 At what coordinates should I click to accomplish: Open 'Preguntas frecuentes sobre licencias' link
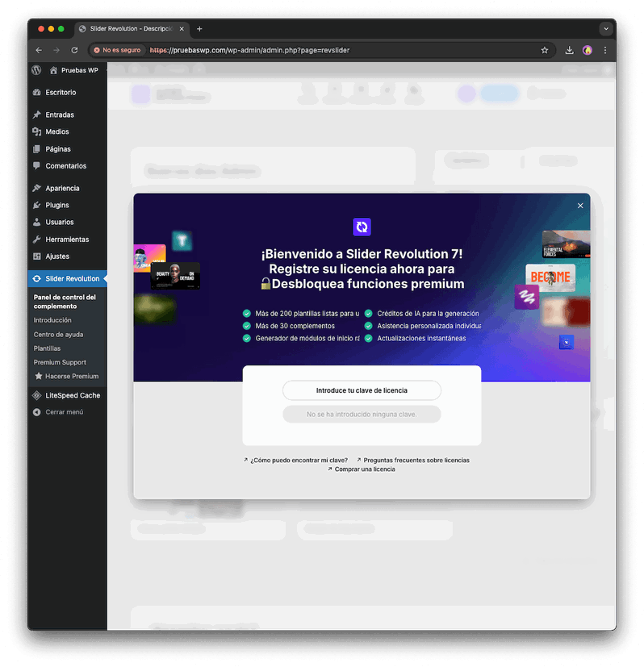click(x=413, y=461)
